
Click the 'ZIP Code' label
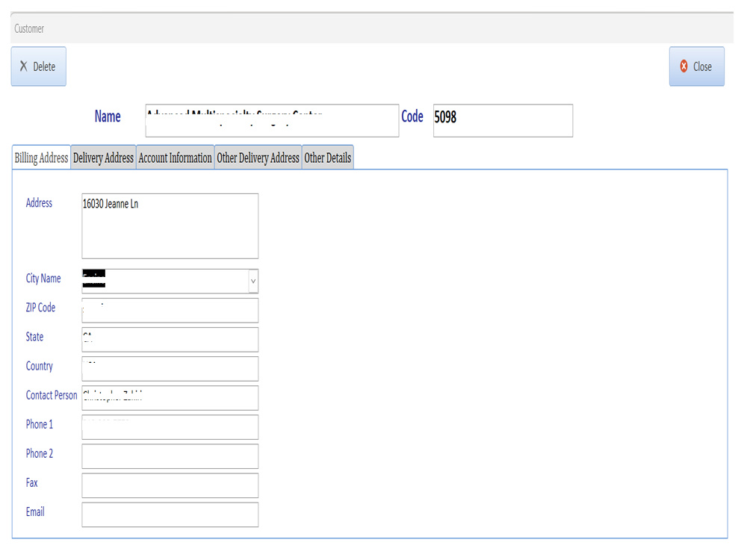click(40, 308)
